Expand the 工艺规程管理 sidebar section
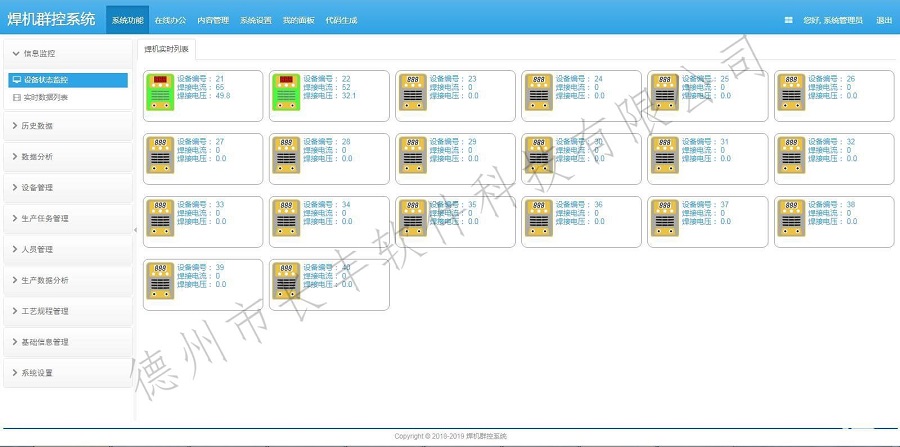900x447 pixels. click(x=66, y=311)
